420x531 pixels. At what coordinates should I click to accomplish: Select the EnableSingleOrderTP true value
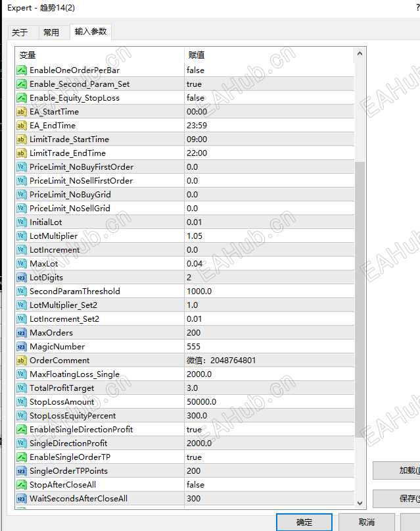click(194, 457)
